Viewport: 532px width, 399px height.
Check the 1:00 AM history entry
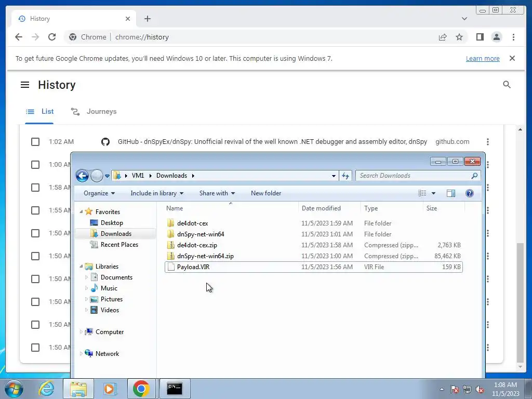(x=35, y=165)
